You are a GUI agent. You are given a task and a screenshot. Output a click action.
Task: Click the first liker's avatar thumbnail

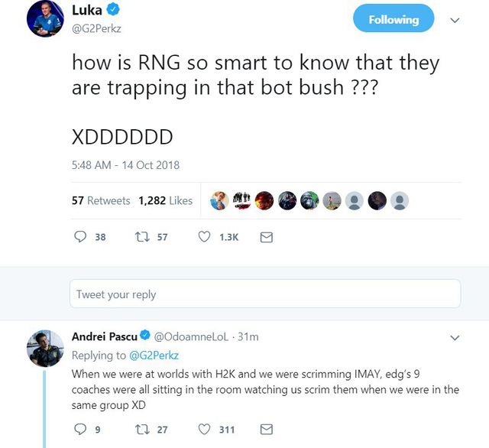(x=219, y=200)
